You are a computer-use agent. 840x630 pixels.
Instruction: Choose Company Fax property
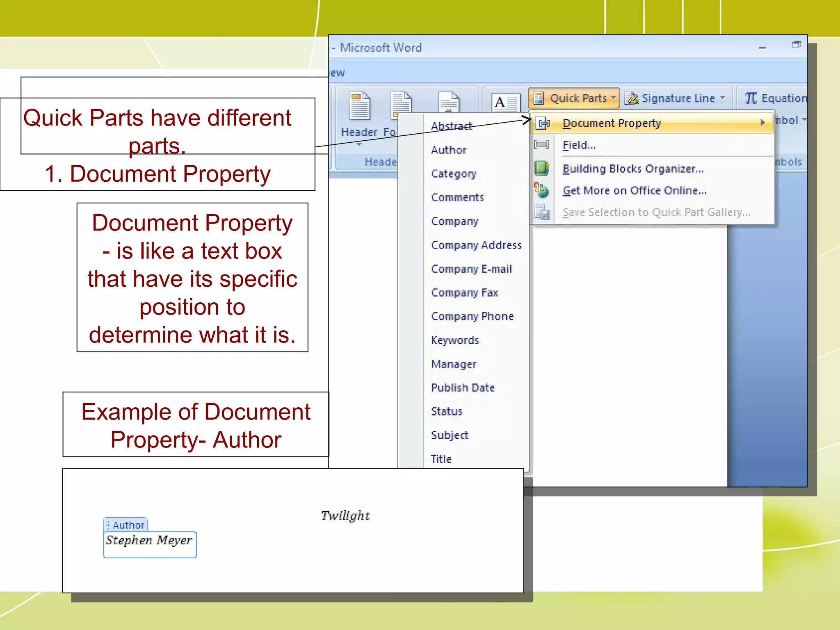coord(464,292)
